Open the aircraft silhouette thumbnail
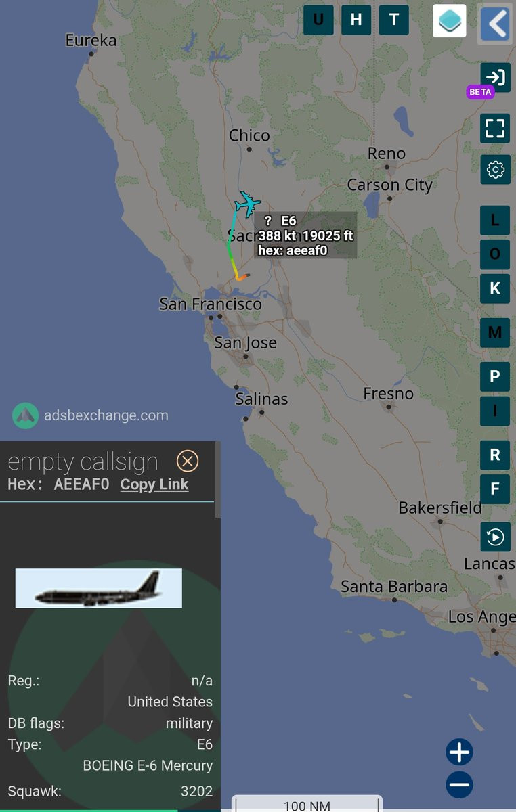The width and height of the screenshot is (516, 812). coord(99,588)
